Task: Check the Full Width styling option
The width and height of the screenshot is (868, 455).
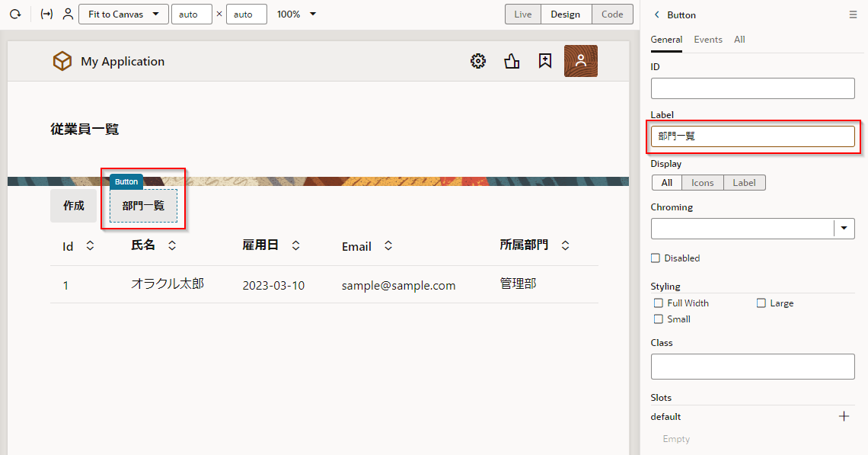Action: coord(659,303)
